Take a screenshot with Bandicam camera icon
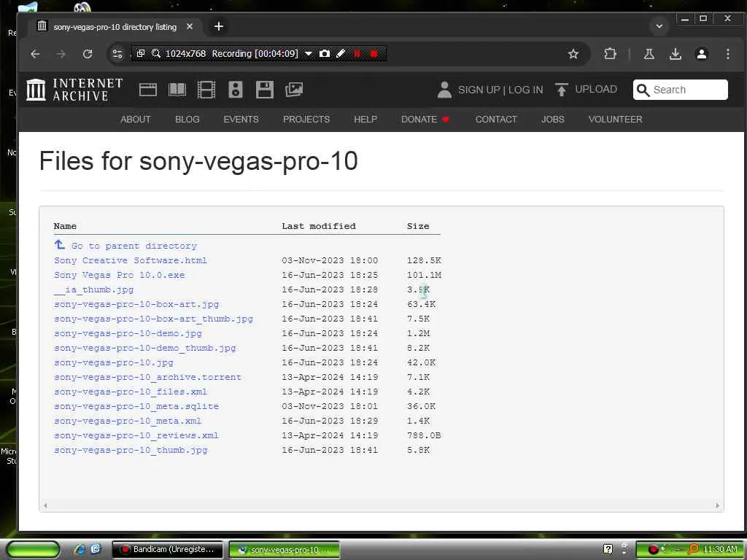 (325, 53)
